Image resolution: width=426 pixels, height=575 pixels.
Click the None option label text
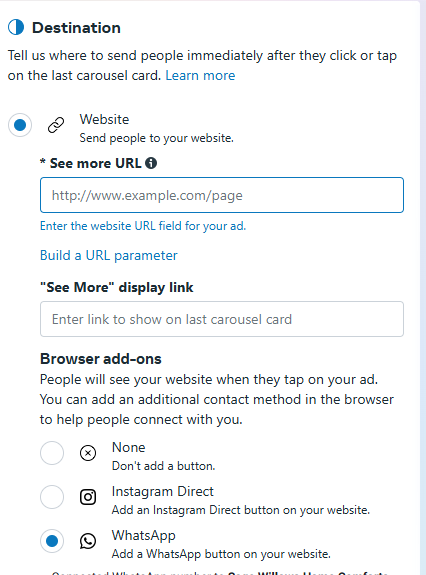[x=128, y=447]
